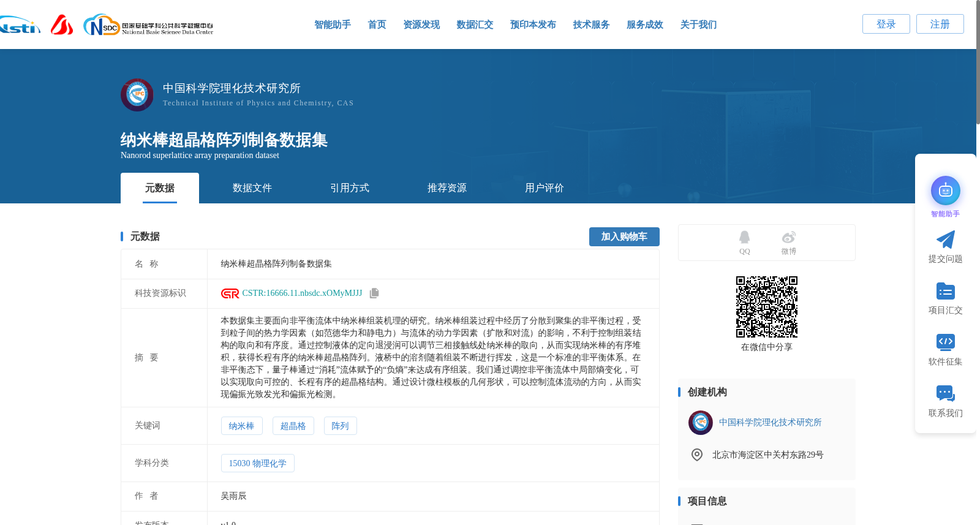Click the 15030 物理化学 subject tag
The image size is (980, 525).
tap(258, 463)
